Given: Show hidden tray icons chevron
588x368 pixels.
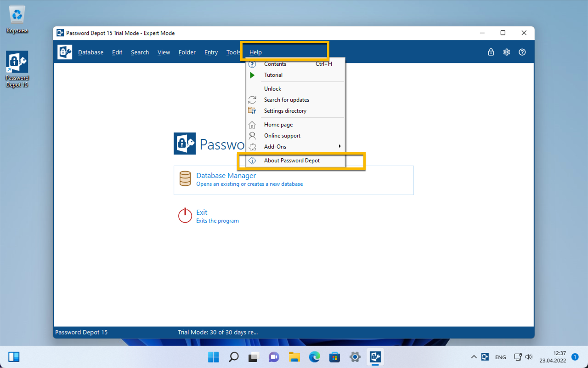Looking at the screenshot, I should 474,357.
